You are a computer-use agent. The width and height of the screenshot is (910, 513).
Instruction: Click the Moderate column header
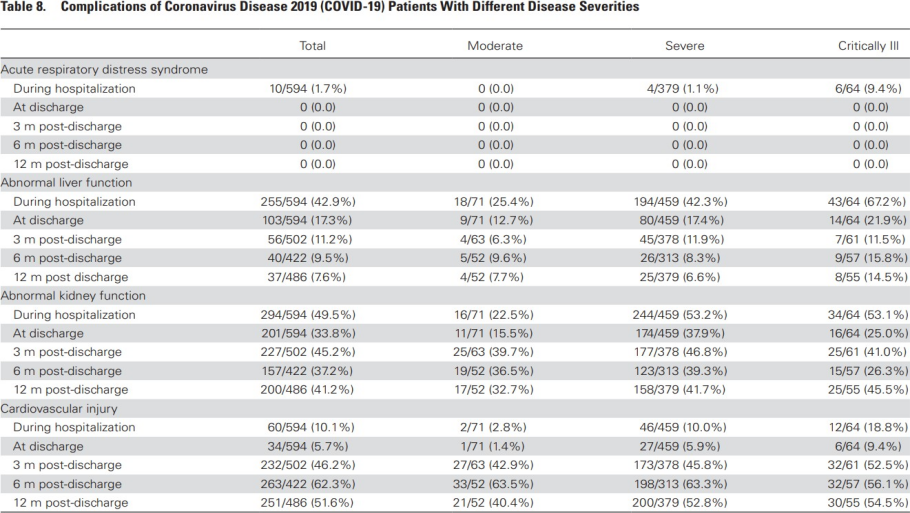click(495, 46)
